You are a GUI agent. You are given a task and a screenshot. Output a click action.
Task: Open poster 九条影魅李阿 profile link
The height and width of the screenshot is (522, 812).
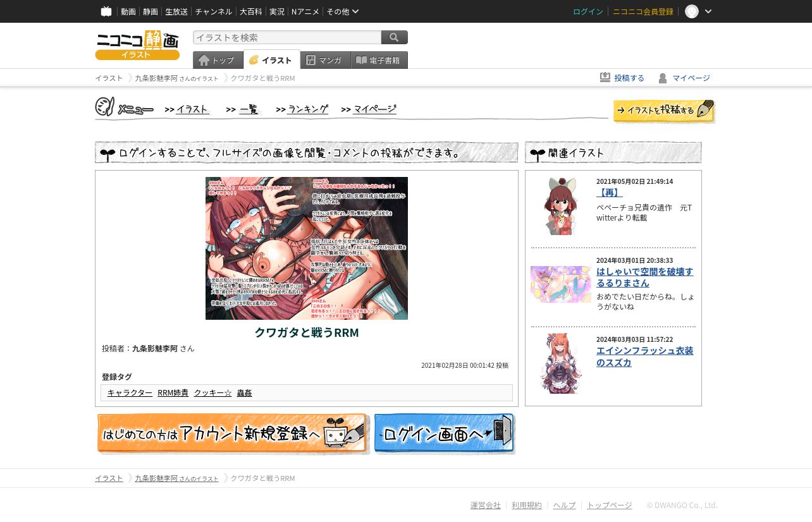155,348
